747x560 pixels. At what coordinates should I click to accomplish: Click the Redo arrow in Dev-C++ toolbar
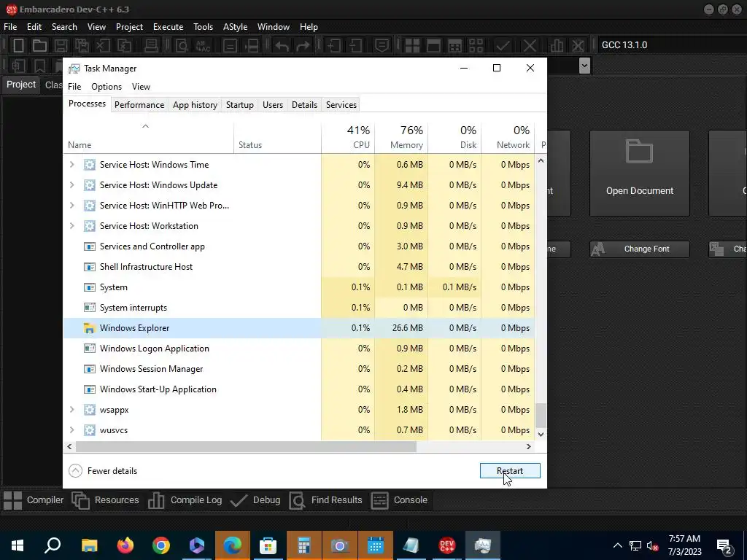[303, 45]
